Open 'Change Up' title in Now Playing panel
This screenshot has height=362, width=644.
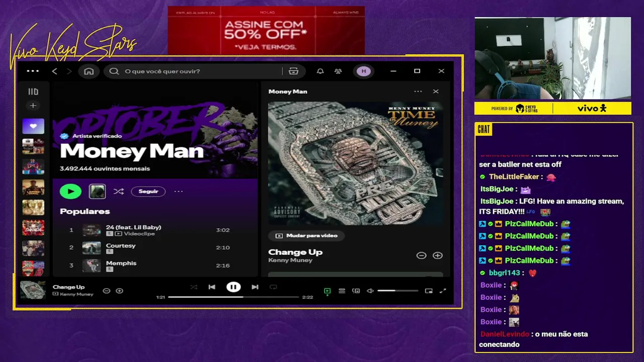[x=295, y=252]
